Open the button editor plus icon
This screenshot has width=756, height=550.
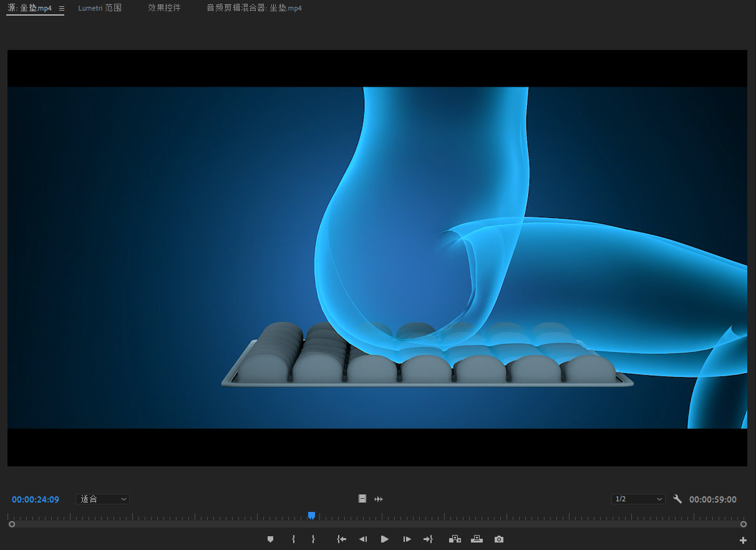click(743, 540)
